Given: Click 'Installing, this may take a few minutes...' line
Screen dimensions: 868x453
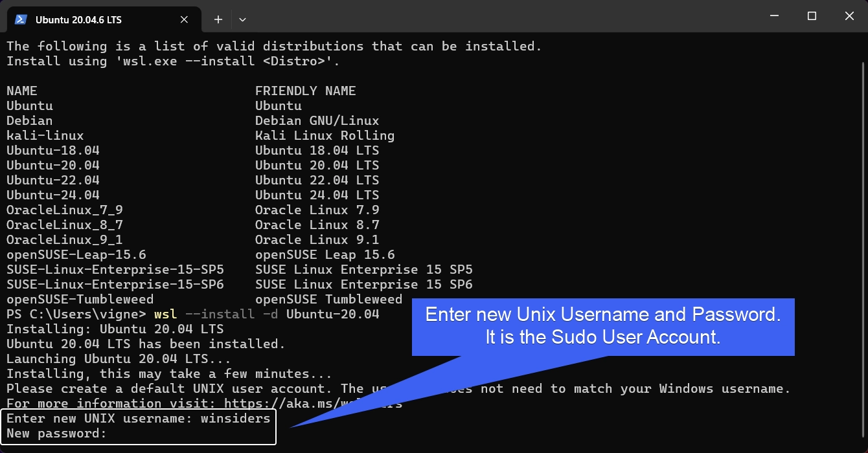Looking at the screenshot, I should (170, 374).
